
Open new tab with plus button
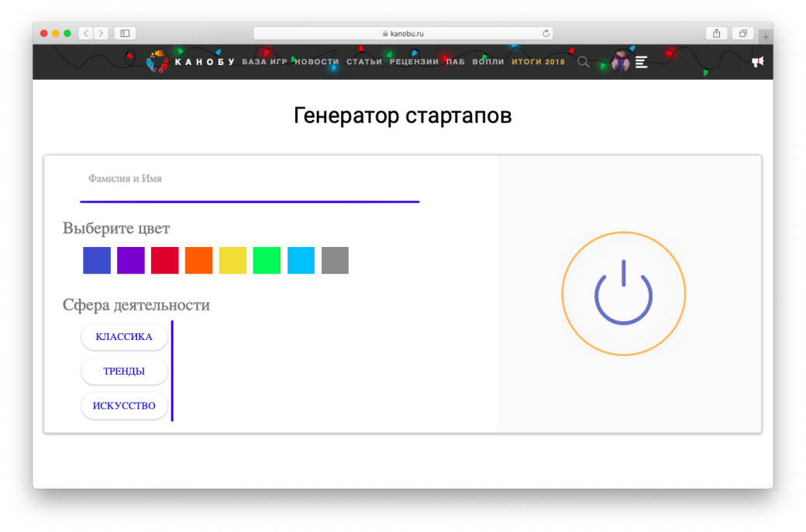(x=766, y=37)
